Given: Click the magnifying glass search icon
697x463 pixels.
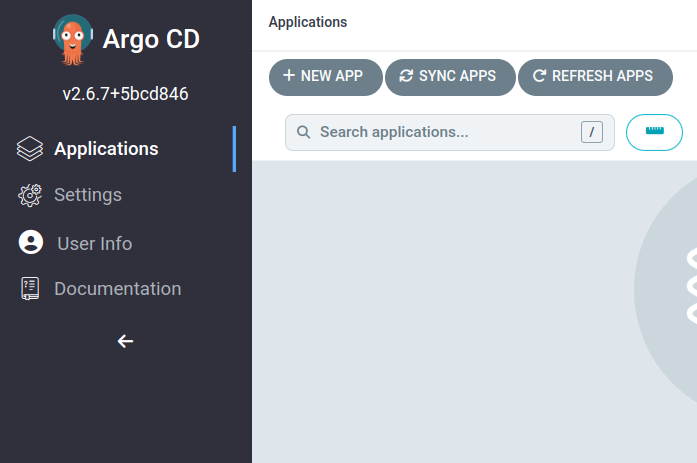Looking at the screenshot, I should tap(303, 132).
